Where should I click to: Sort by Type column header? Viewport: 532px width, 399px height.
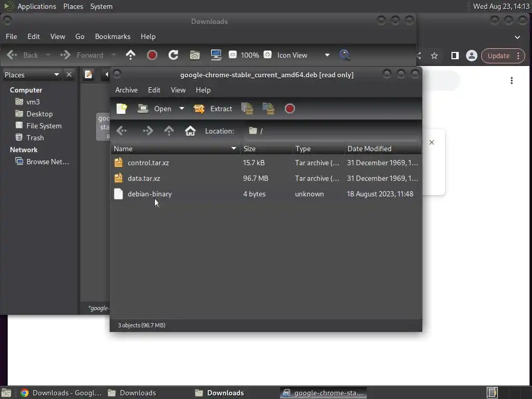click(x=318, y=149)
